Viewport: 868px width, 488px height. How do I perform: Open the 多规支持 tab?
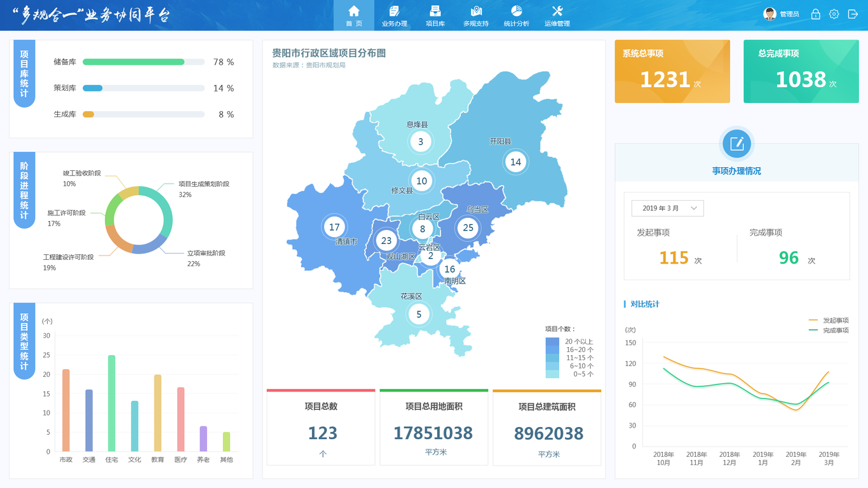pyautogui.click(x=476, y=15)
